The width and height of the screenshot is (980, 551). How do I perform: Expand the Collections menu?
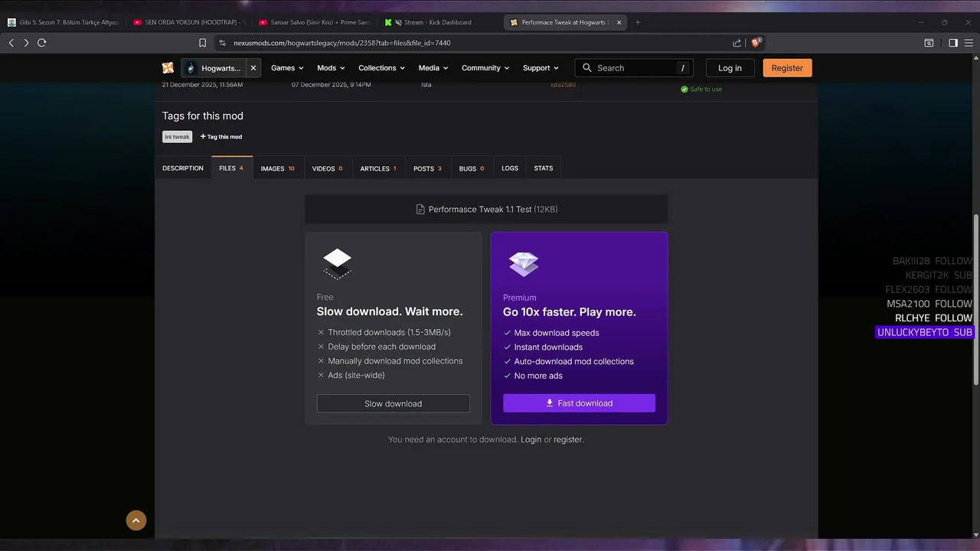[x=381, y=68]
